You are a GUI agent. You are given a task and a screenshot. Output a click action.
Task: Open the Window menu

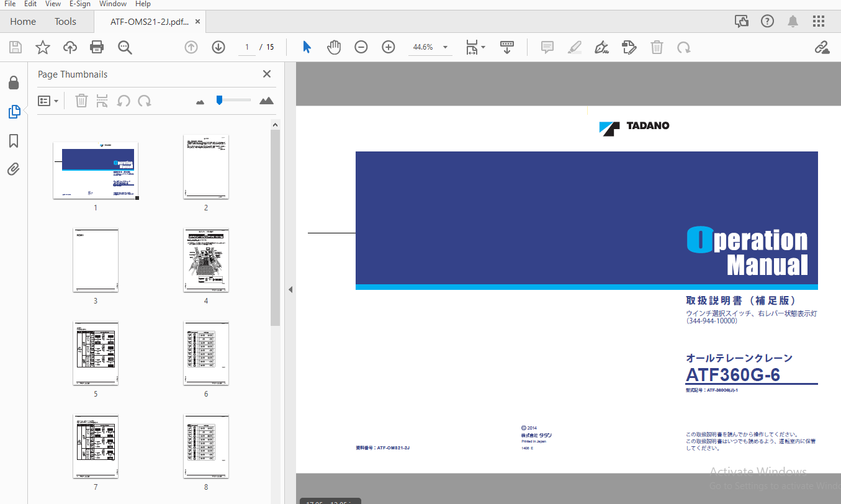(x=113, y=4)
